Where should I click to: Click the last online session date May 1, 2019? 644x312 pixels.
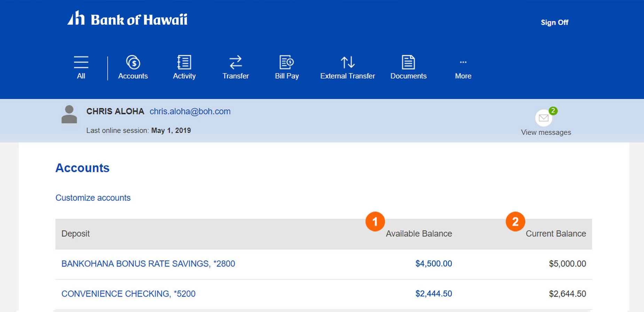[171, 130]
